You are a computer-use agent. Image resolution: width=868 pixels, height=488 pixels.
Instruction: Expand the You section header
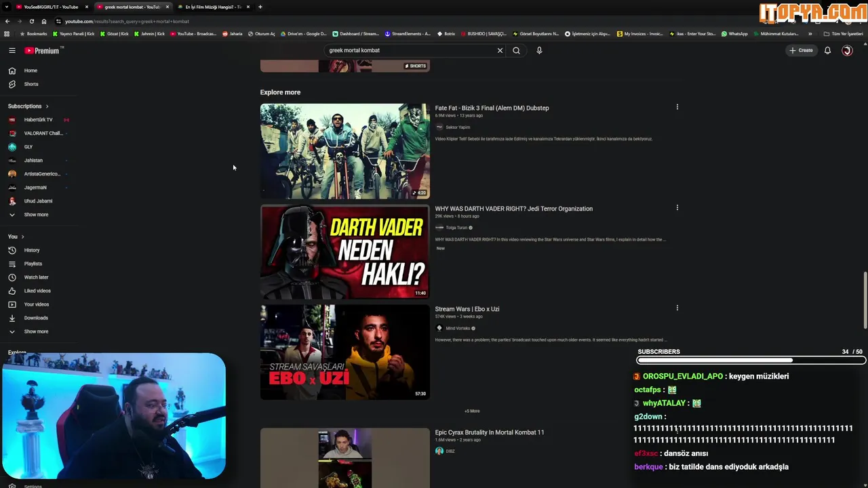coord(16,237)
